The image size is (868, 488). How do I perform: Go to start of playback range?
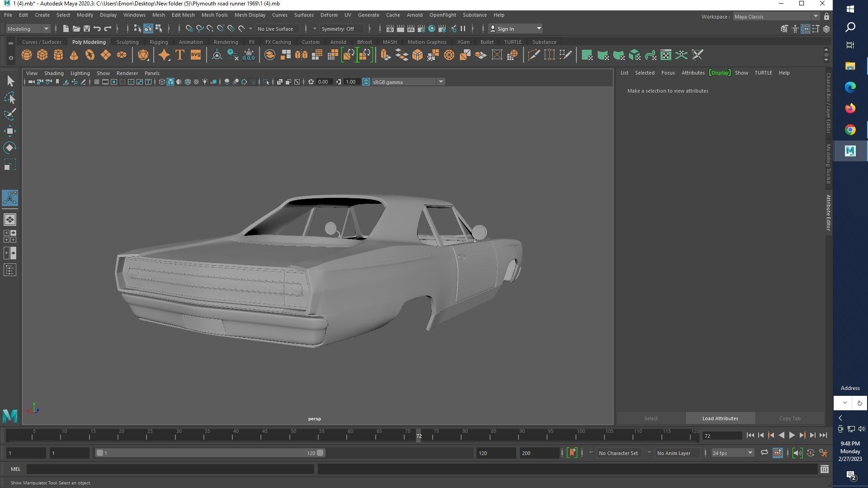tap(750, 435)
